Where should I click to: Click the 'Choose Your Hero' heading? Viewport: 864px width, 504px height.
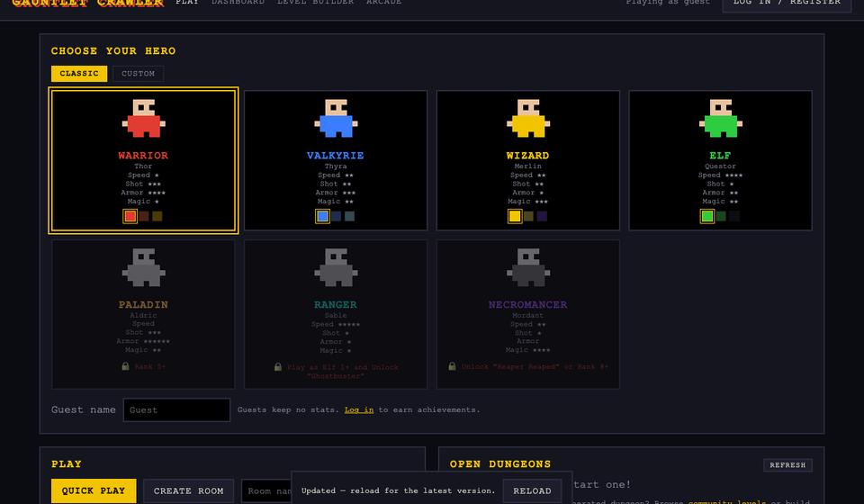click(113, 50)
